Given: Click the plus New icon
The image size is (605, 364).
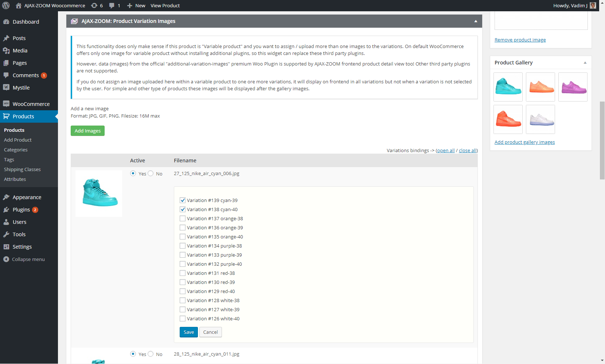Looking at the screenshot, I should 129,5.
